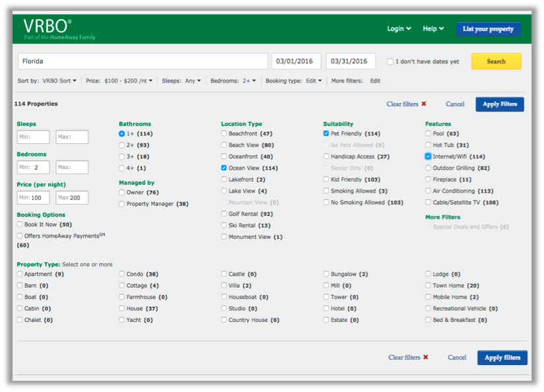Click top Clear filters link
The image size is (544, 392).
point(402,104)
